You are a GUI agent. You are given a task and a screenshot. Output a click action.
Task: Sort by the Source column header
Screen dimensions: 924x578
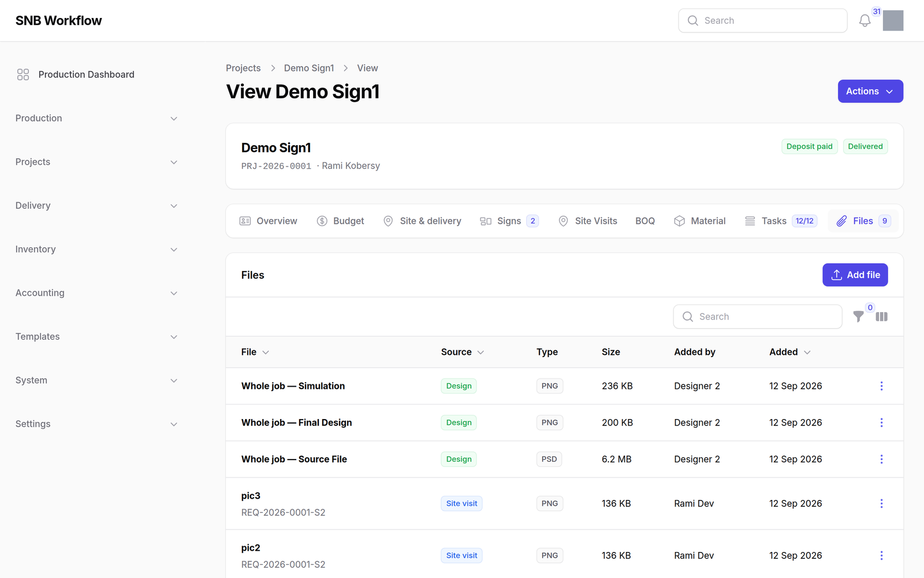(x=462, y=352)
